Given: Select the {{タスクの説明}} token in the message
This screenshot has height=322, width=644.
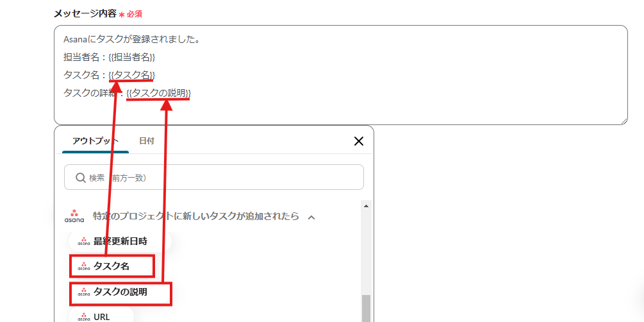Looking at the screenshot, I should (158, 94).
